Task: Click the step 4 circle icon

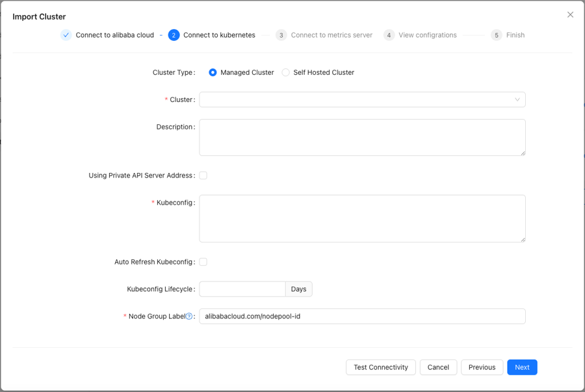Action: (x=389, y=35)
